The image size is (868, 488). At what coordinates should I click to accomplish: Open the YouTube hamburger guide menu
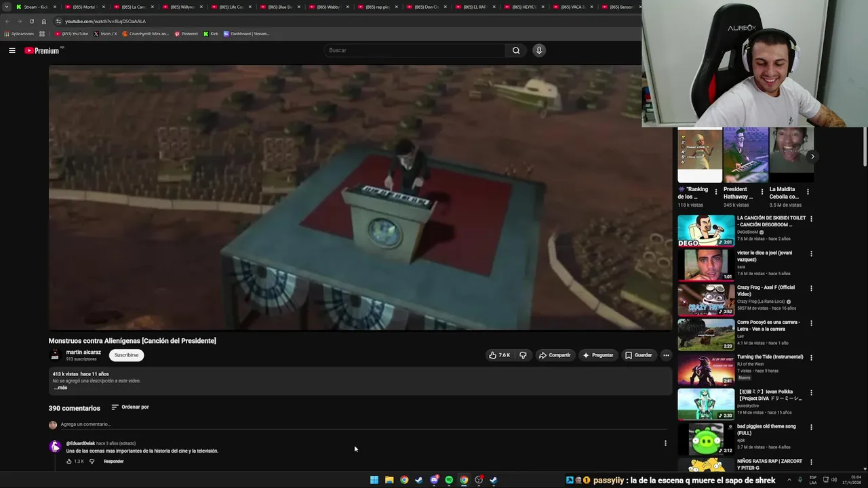[x=12, y=50]
